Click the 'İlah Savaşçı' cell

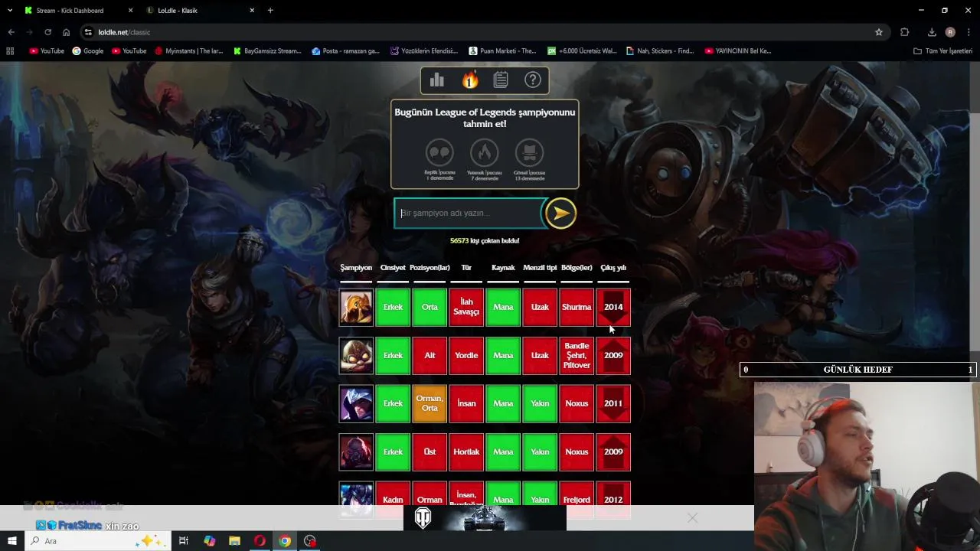tap(466, 308)
